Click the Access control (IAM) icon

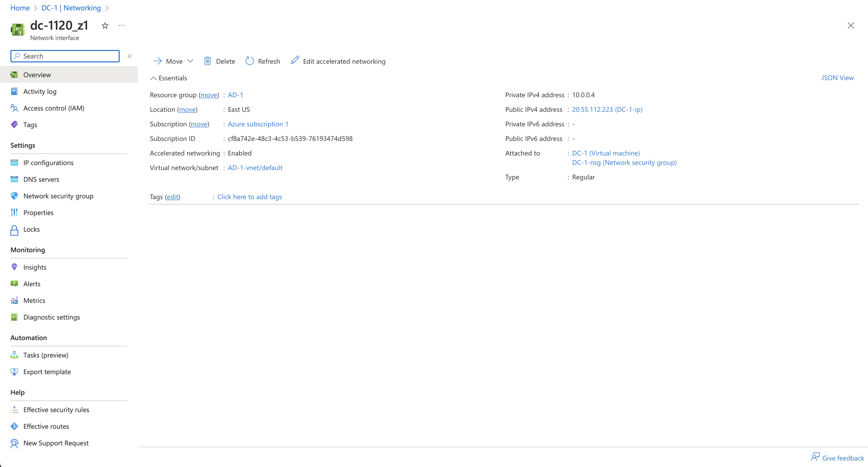14,108
